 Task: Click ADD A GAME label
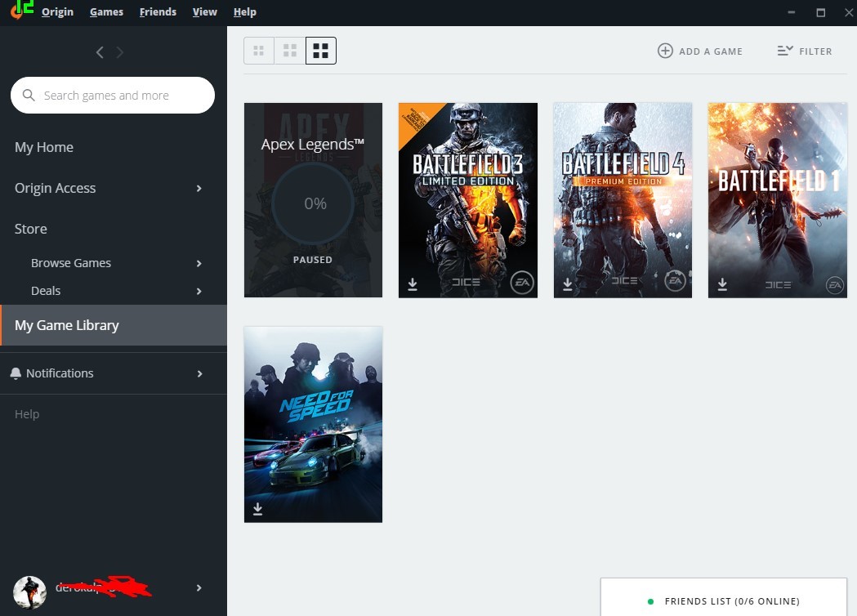[711, 51]
